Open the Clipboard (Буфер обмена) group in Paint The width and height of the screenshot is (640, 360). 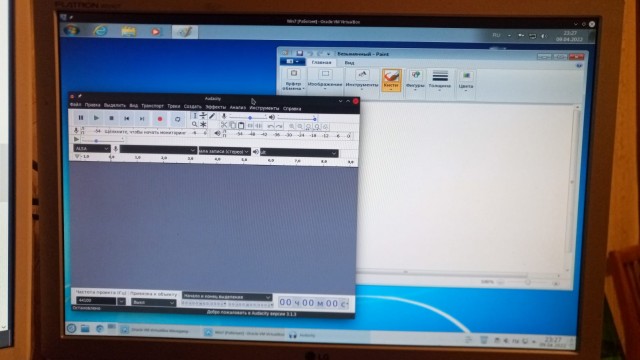[x=293, y=80]
